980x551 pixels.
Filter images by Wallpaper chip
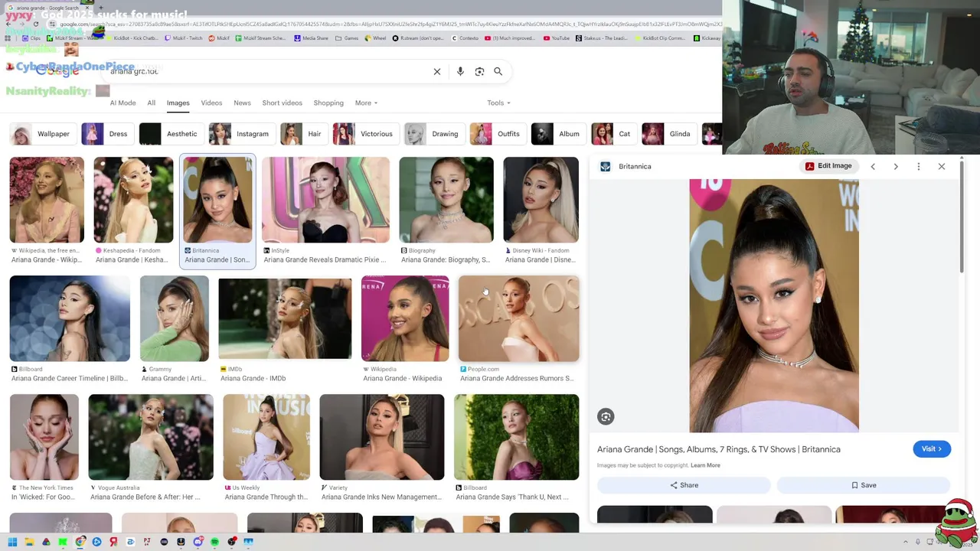click(42, 134)
